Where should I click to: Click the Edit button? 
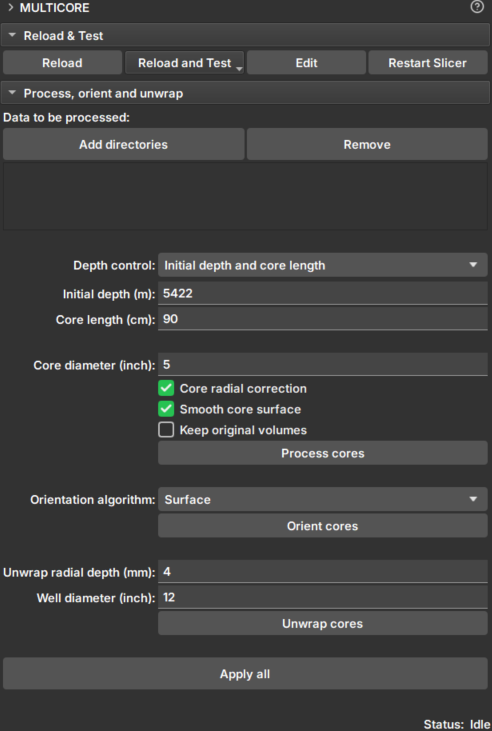(x=306, y=63)
